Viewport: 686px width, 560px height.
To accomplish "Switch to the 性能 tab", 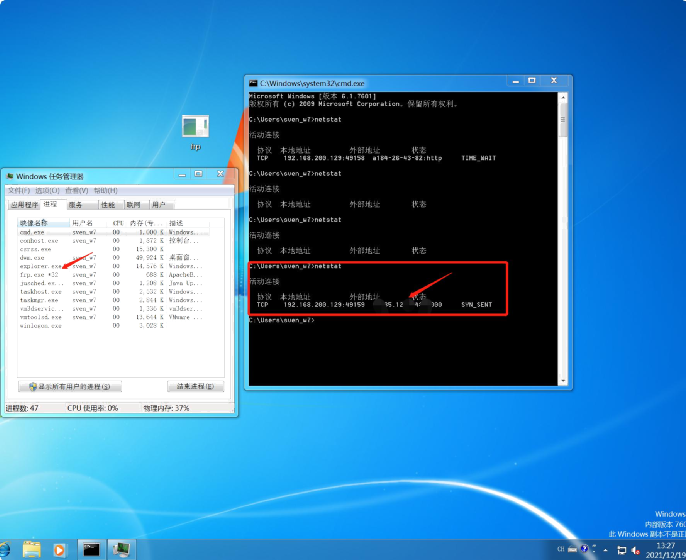I will coord(108,204).
